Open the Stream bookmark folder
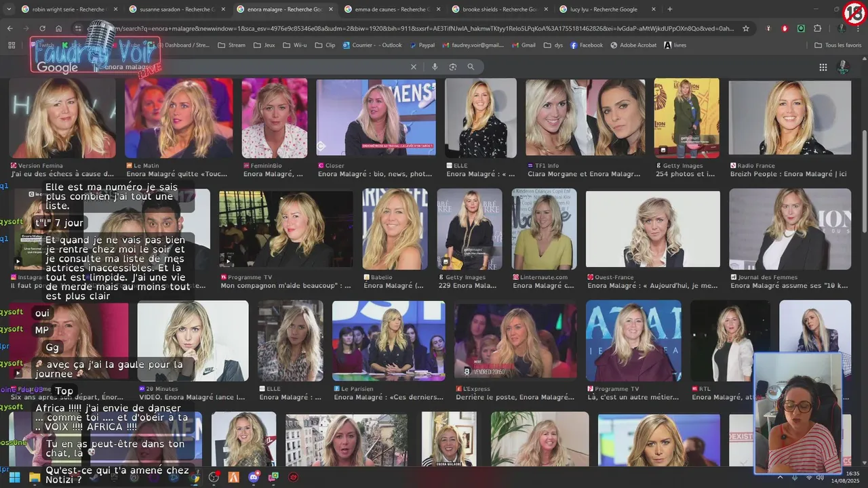868x488 pixels. [x=231, y=45]
